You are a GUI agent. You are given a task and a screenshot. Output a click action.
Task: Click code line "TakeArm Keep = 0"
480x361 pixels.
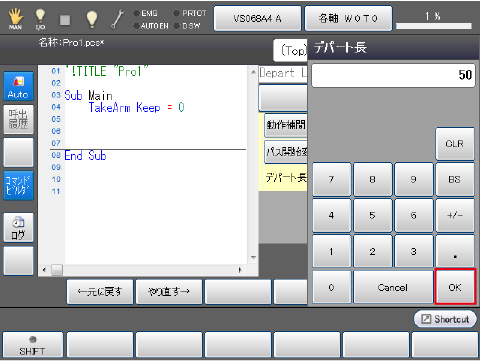click(x=136, y=107)
